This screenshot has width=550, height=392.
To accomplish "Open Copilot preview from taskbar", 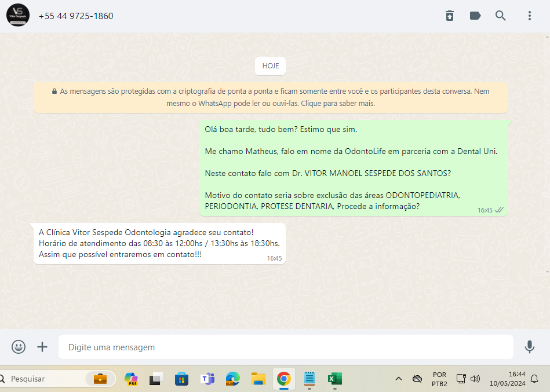I will [x=131, y=379].
